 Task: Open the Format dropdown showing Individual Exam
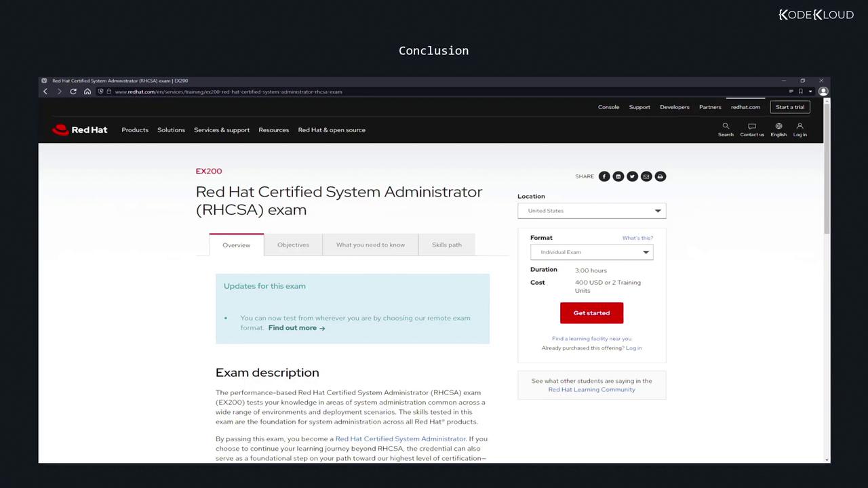coord(592,252)
